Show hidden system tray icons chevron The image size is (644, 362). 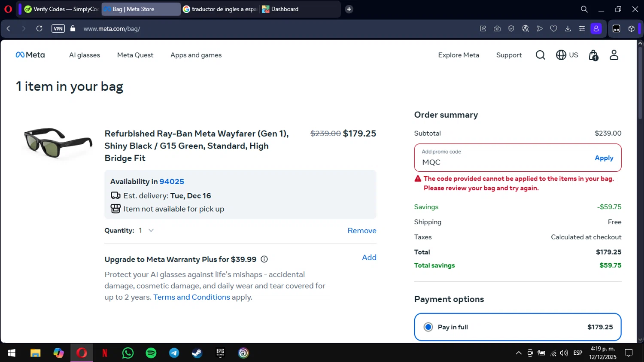click(x=519, y=353)
